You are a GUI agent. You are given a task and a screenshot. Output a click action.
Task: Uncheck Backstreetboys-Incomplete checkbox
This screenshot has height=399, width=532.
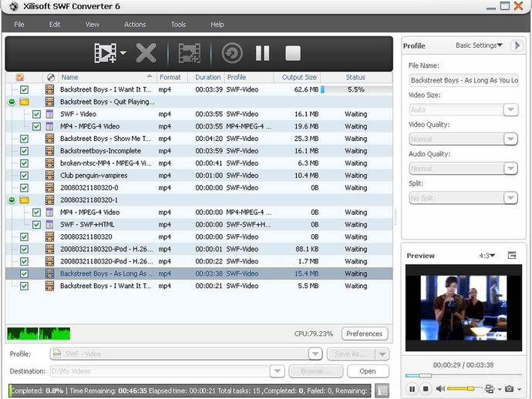[x=24, y=151]
